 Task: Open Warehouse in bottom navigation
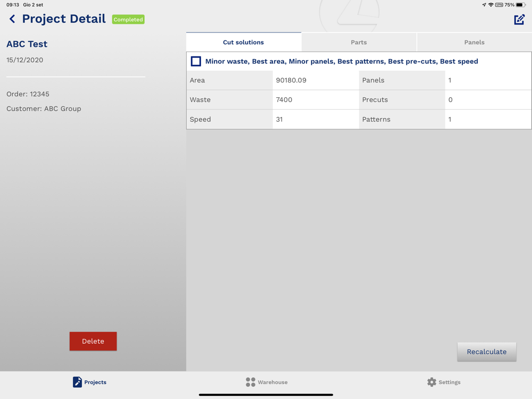pyautogui.click(x=267, y=382)
